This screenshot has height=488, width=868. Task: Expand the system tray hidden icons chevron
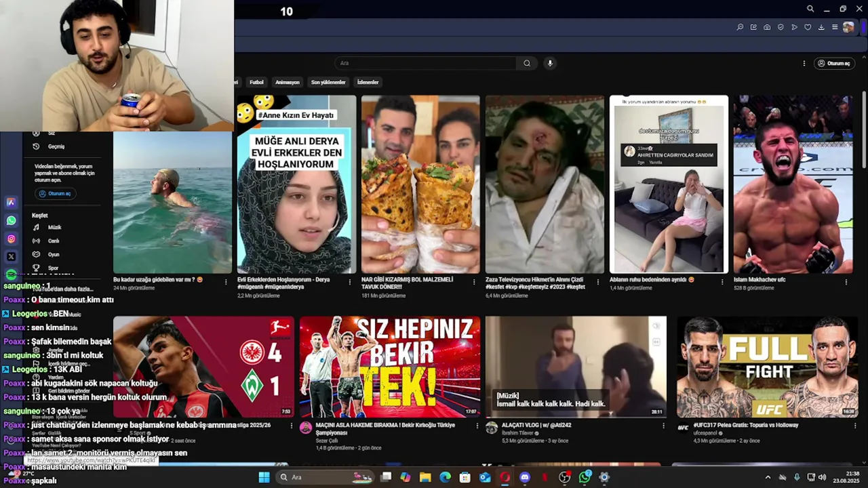(768, 477)
